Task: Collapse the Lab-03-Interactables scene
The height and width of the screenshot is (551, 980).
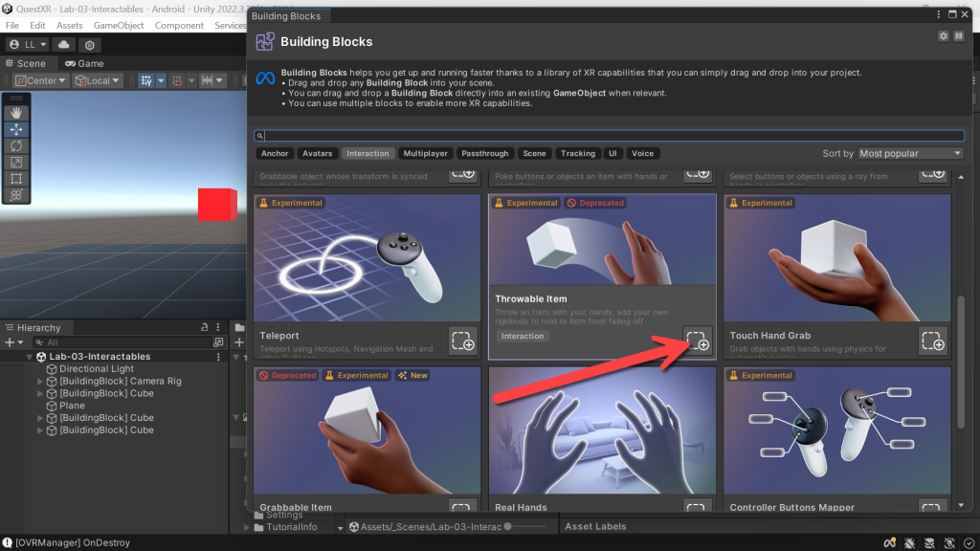Action: coord(30,357)
